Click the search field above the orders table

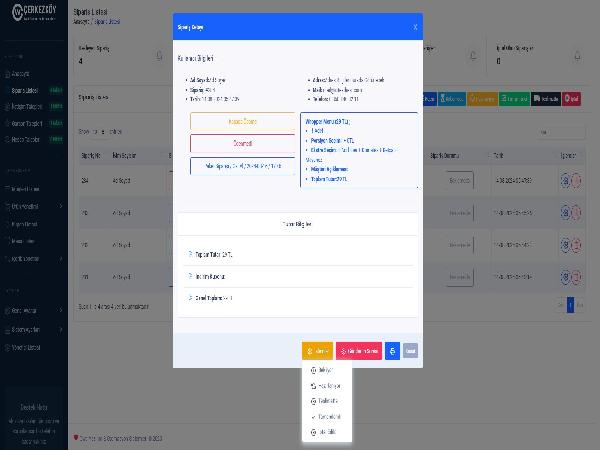[x=558, y=131]
